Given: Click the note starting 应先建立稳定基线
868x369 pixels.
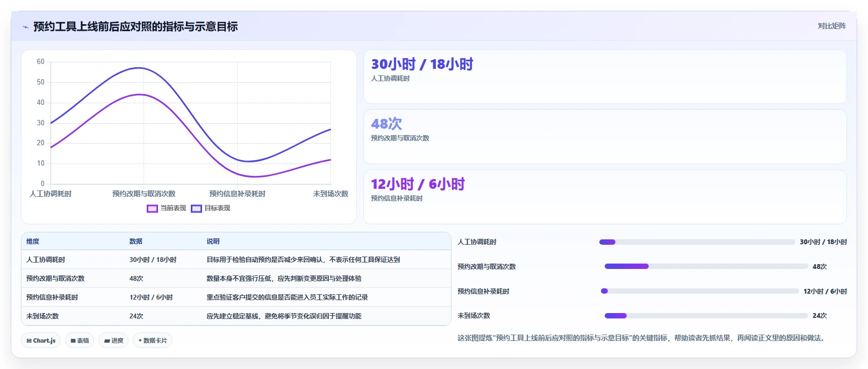Looking at the screenshot, I should point(284,316).
